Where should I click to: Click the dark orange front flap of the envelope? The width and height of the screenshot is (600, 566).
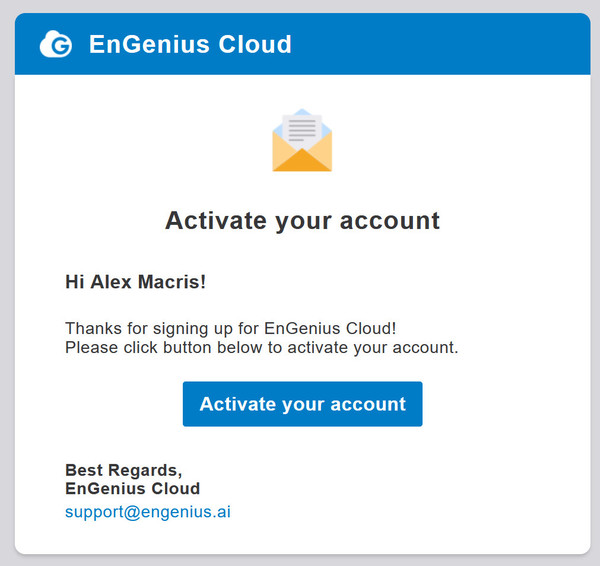(x=302, y=160)
